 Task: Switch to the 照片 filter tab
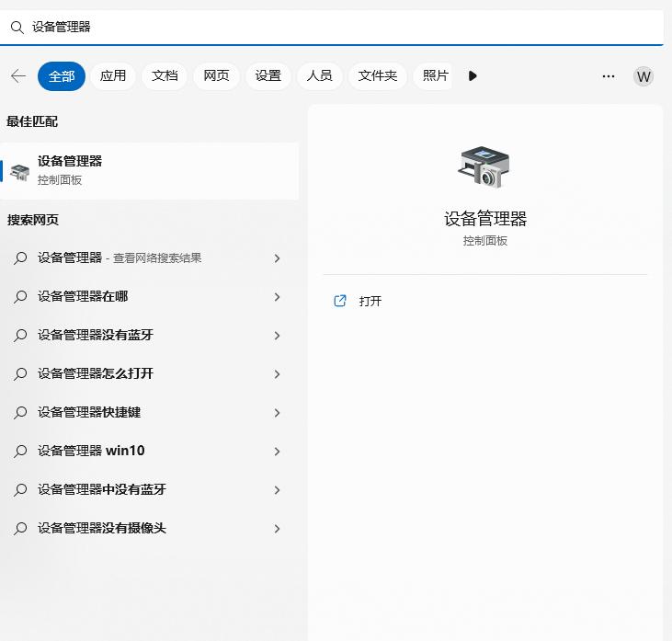pos(434,76)
